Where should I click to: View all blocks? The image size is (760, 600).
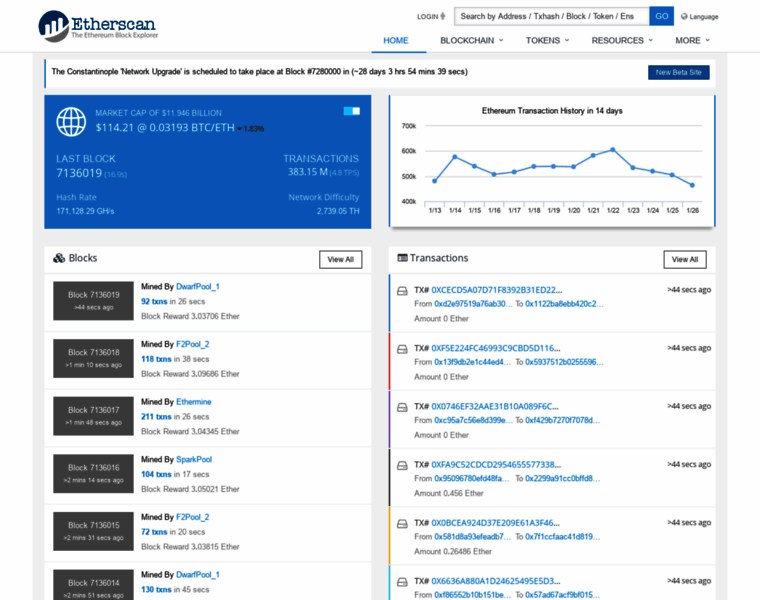pos(340,259)
